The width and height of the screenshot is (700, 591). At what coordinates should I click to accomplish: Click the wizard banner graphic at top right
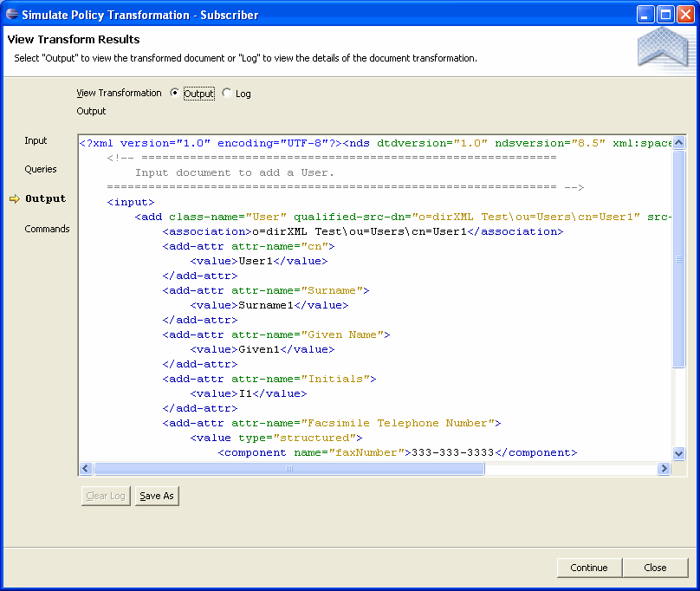pyautogui.click(x=662, y=47)
